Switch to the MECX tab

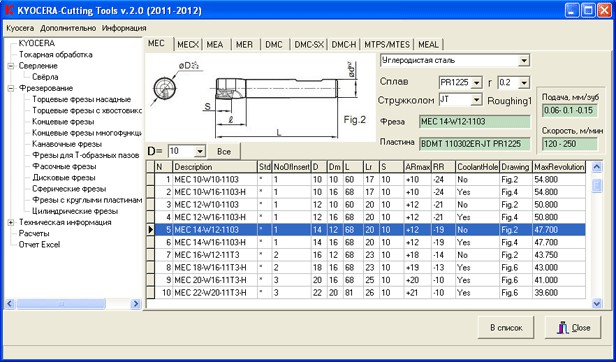point(188,45)
